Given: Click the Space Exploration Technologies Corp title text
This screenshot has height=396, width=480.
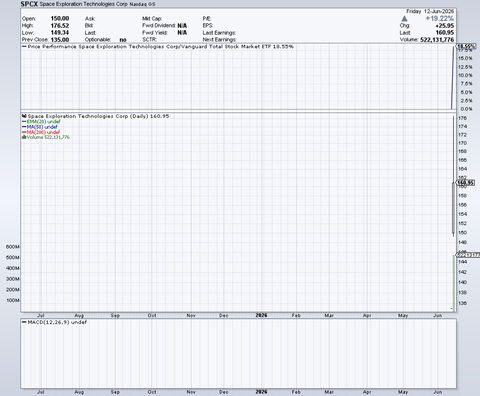Looking at the screenshot, I should 84,4.
